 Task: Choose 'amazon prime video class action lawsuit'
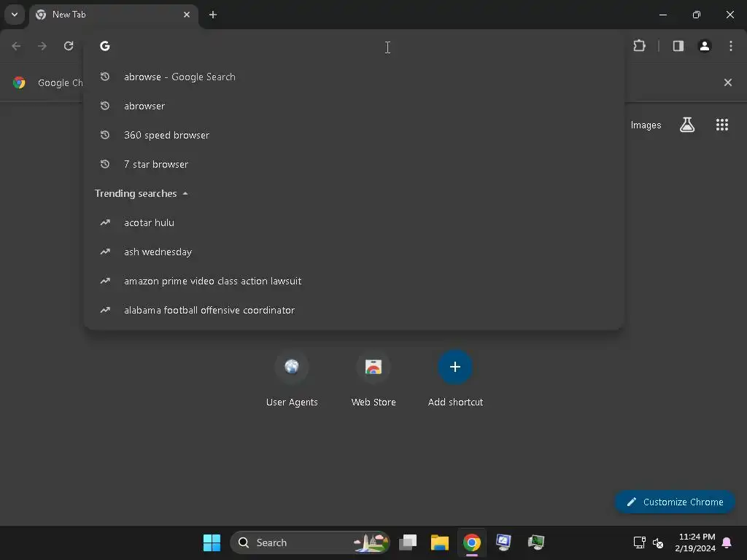(354, 281)
